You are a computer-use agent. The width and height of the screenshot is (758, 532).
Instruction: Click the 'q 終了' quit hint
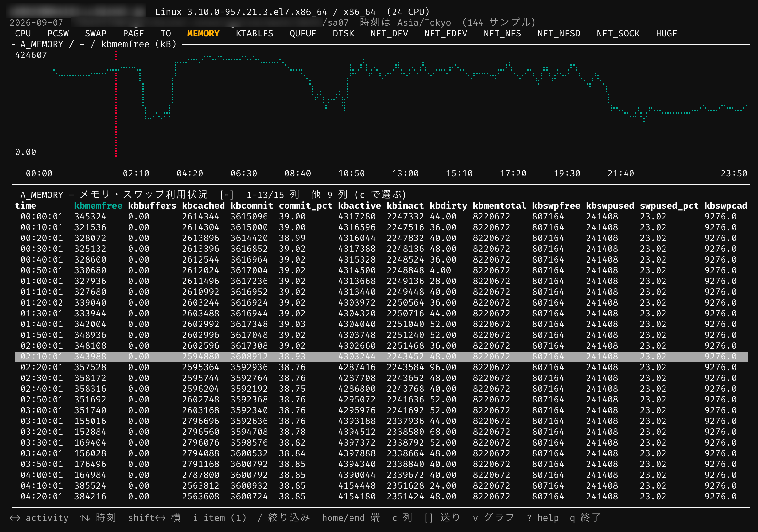(585, 518)
